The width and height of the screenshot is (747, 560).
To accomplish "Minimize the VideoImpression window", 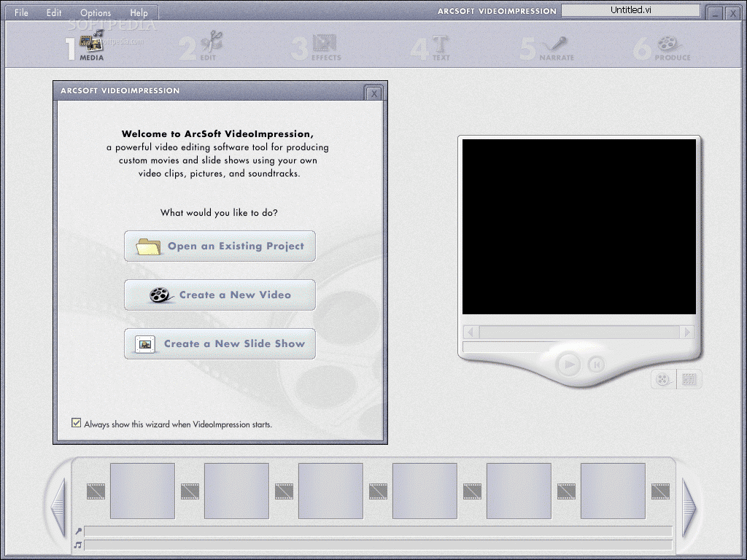I will coord(715,14).
